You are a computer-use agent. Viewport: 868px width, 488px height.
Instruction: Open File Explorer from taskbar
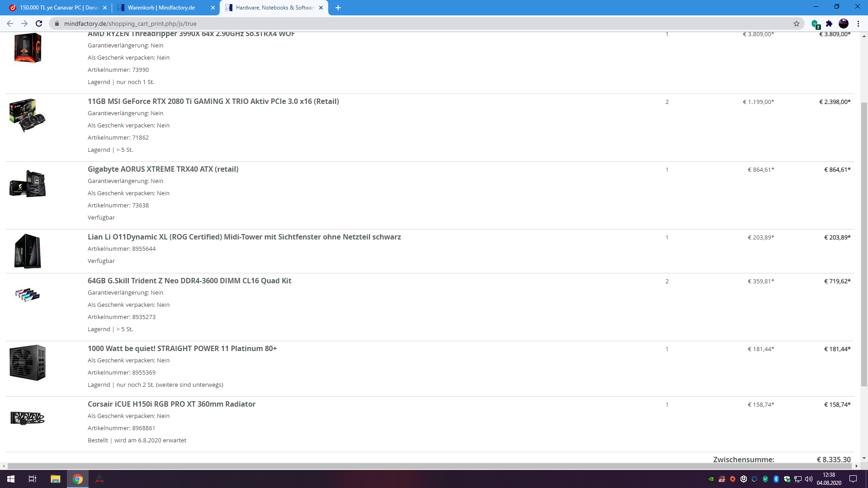[55, 479]
